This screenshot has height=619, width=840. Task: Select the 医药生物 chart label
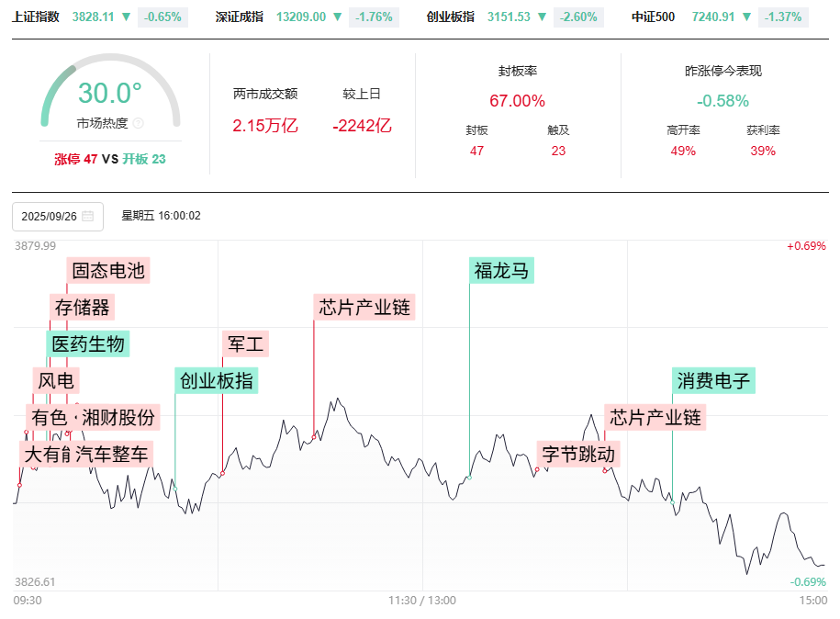88,344
